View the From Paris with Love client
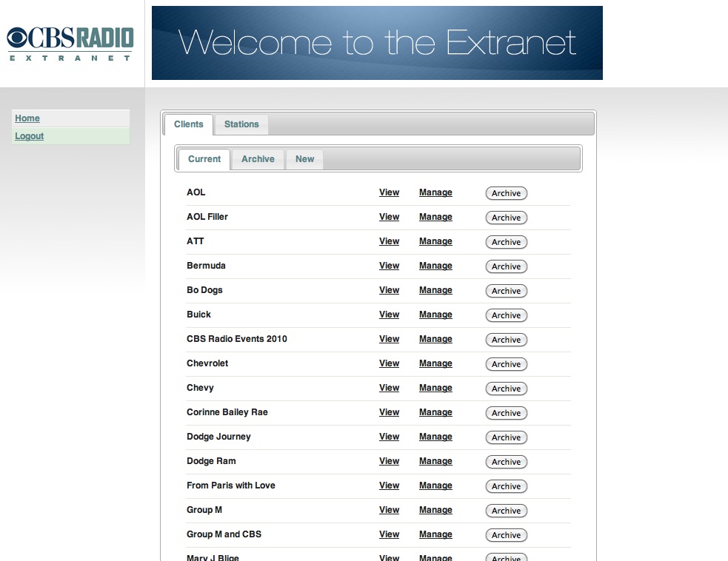728x561 pixels. [x=389, y=486]
